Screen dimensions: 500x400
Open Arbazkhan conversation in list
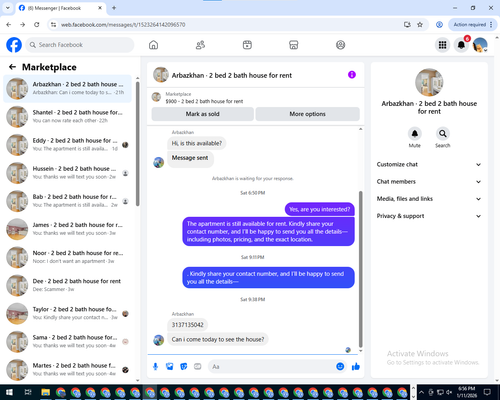pyautogui.click(x=67, y=88)
